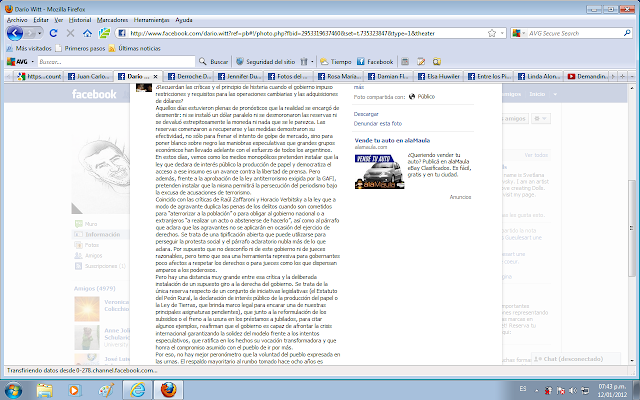
Task: Switch to the Damian Fl... tab
Action: 389,76
